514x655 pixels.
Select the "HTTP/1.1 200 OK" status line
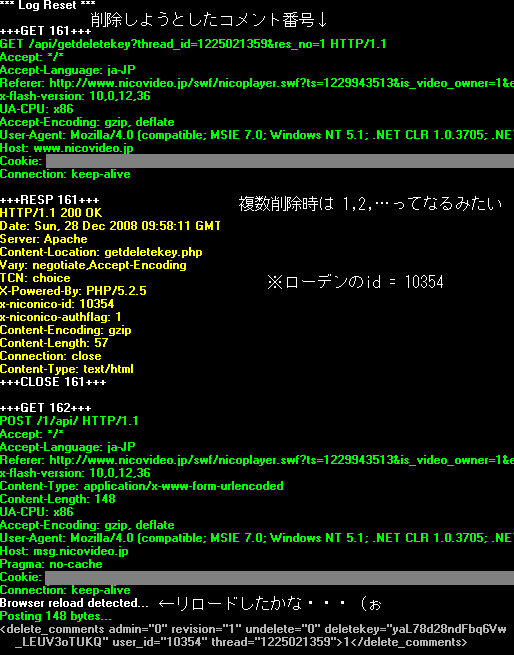51,213
